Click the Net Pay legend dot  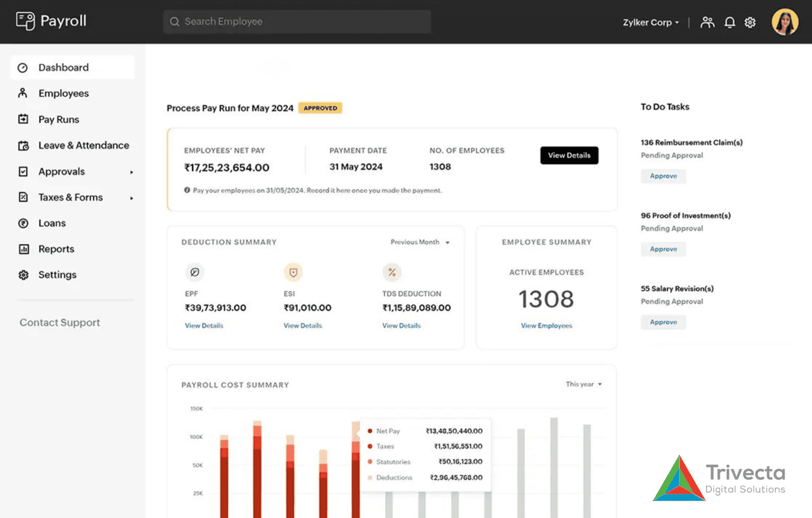pos(370,431)
